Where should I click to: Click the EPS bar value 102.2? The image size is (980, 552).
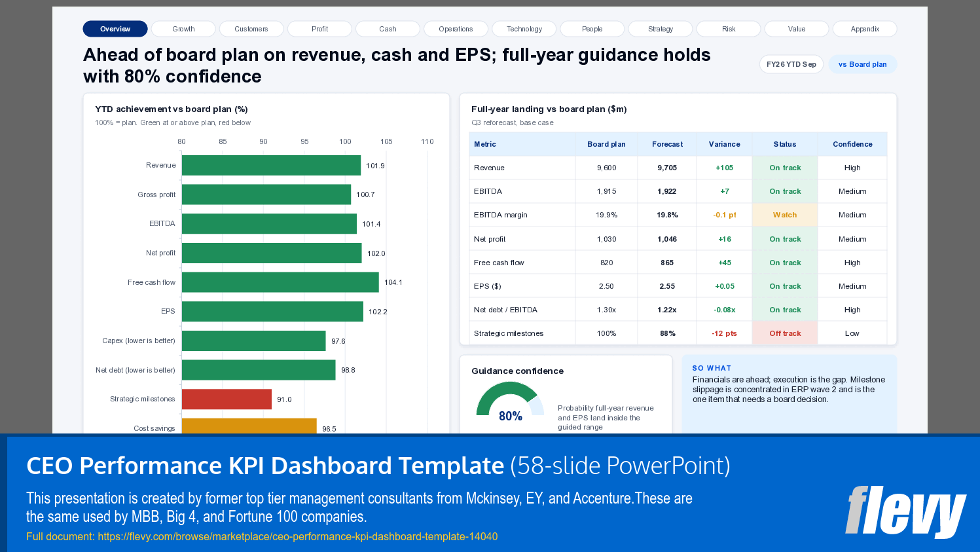click(378, 312)
